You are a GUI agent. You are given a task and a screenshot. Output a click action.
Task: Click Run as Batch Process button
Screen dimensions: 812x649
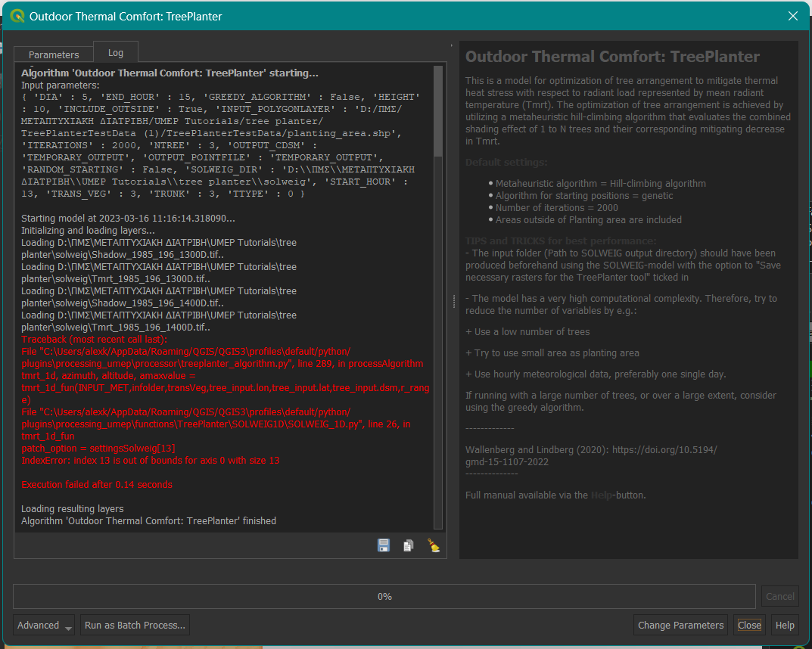coord(135,626)
